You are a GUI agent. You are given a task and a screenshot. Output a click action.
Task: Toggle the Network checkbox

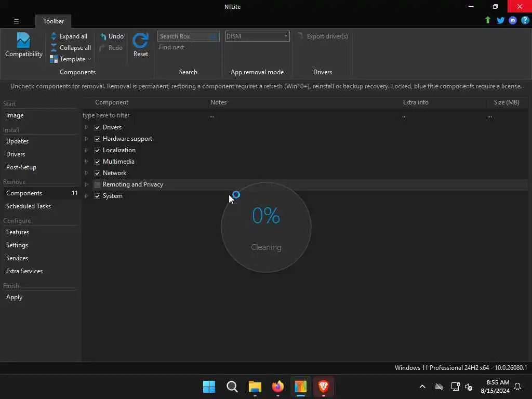tap(97, 173)
